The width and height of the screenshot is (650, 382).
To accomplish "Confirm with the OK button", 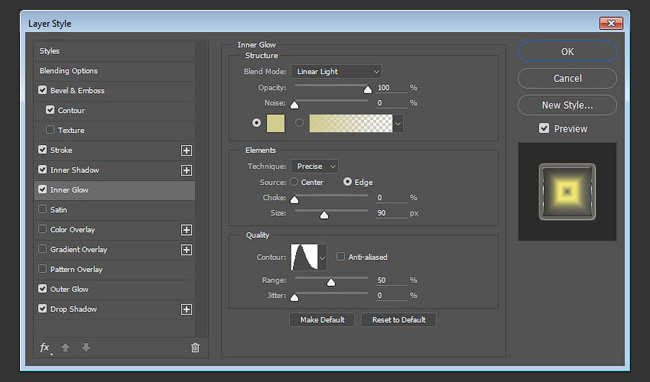I will pos(567,52).
